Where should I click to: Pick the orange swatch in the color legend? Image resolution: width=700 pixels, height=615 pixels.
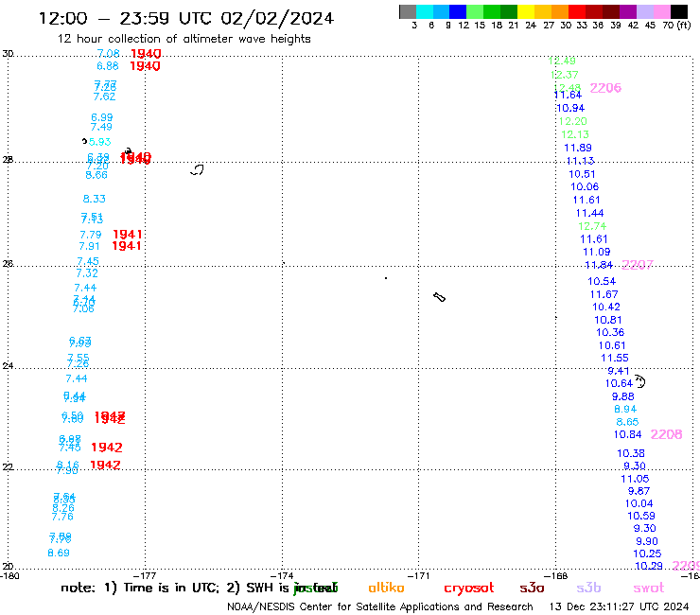pyautogui.click(x=560, y=11)
